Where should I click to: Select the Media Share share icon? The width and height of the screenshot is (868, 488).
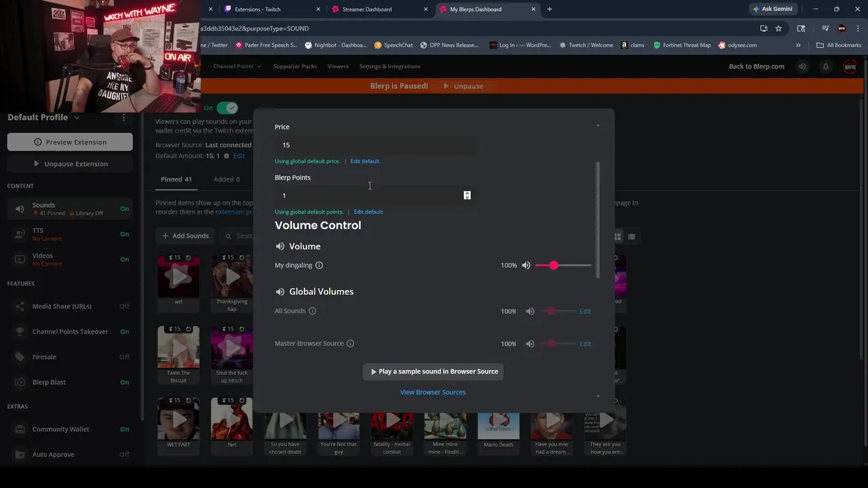20,306
